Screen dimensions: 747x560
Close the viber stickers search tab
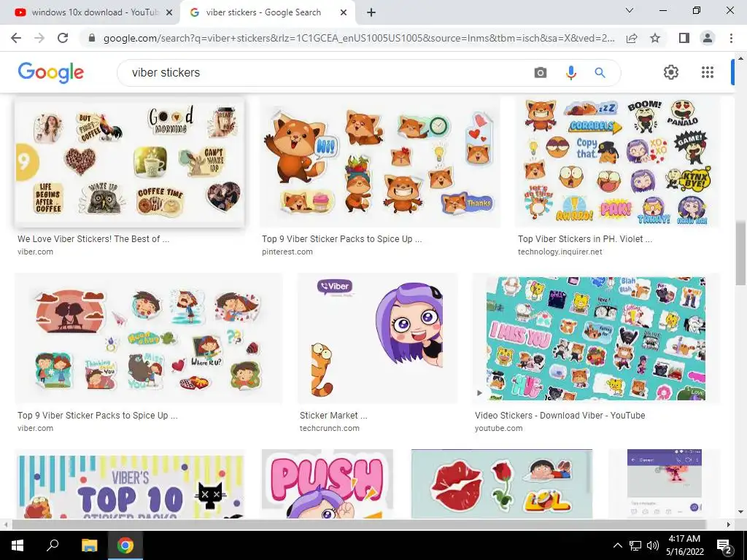(344, 13)
